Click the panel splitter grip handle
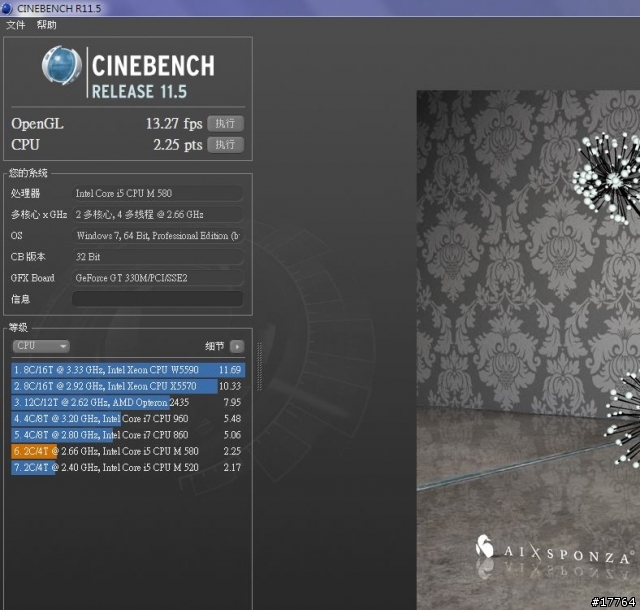This screenshot has height=610, width=640. point(259,366)
